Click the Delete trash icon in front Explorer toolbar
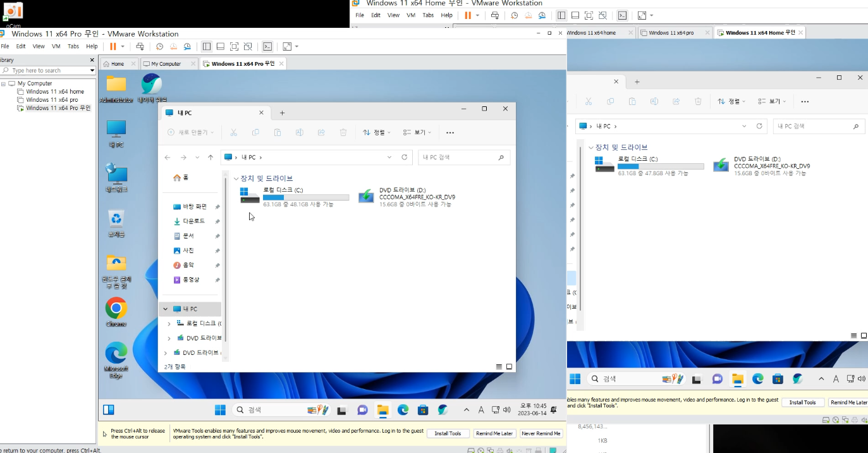The width and height of the screenshot is (868, 453). pos(343,132)
